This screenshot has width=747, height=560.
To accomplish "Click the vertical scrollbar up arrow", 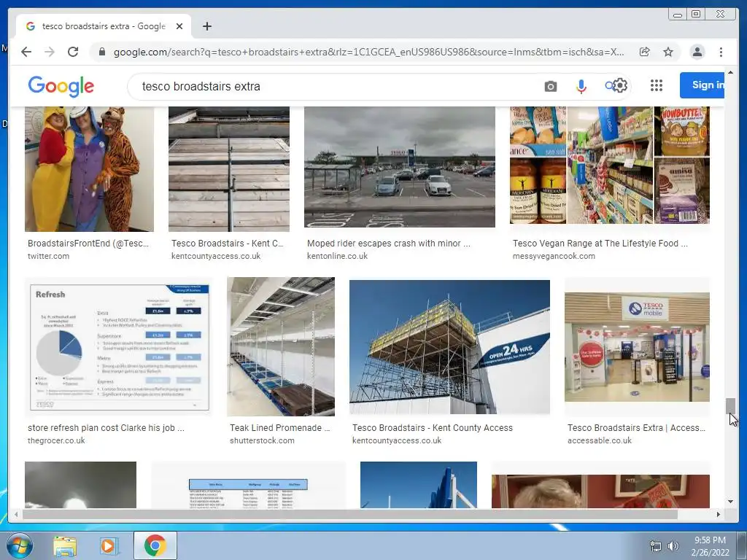I will [x=730, y=72].
